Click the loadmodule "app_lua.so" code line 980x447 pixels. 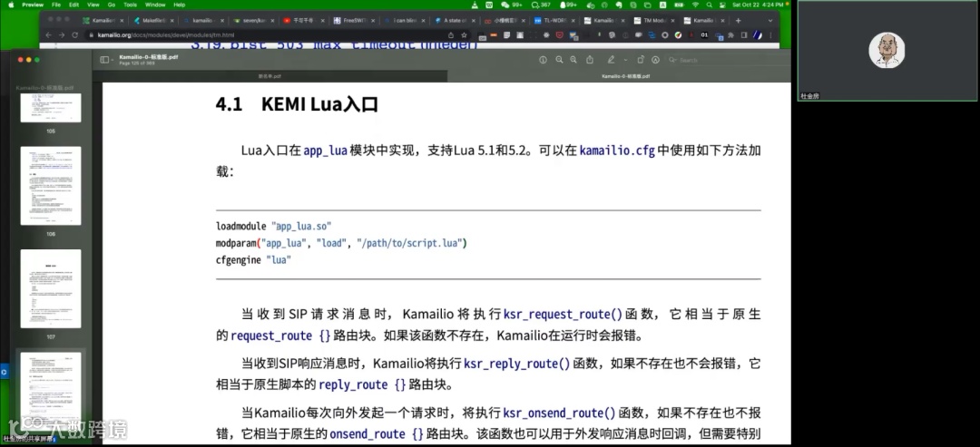click(x=274, y=226)
